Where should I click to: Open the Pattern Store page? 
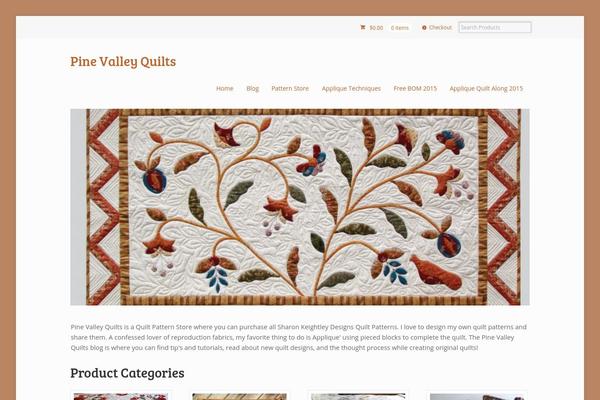point(290,88)
